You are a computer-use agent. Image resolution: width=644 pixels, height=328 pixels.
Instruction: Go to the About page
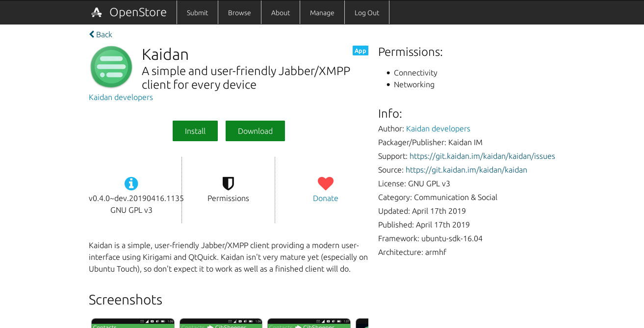(x=281, y=13)
